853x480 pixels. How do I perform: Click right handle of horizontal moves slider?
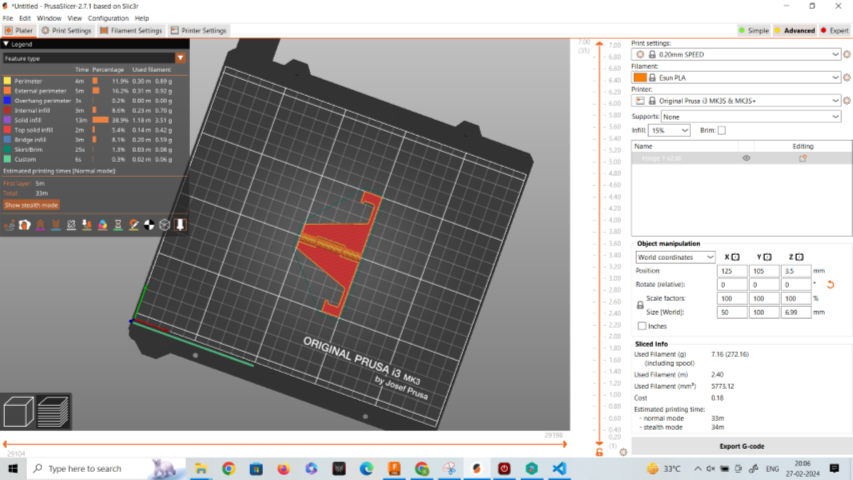(565, 444)
